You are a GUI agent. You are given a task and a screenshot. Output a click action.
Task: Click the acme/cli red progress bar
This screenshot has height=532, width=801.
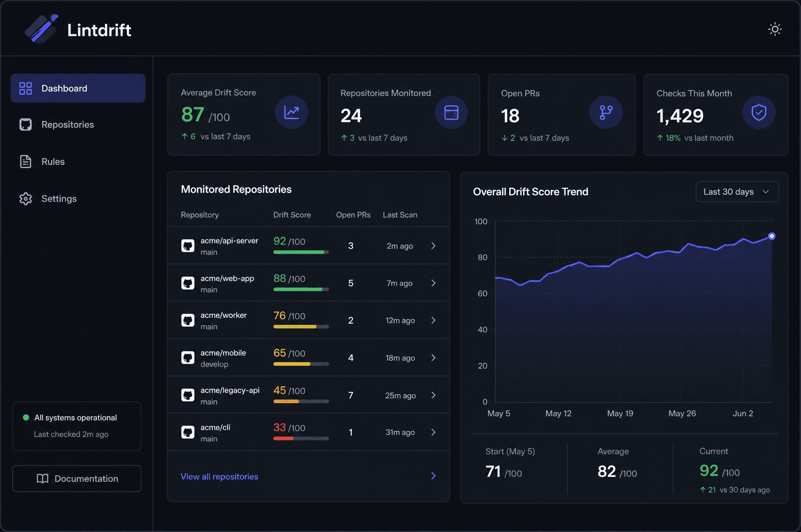tap(301, 439)
